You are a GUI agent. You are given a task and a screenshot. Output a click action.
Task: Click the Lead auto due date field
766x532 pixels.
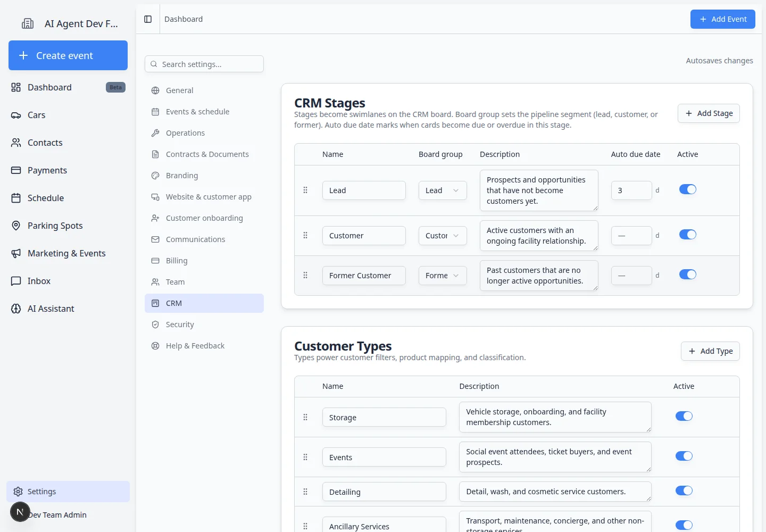[631, 190]
